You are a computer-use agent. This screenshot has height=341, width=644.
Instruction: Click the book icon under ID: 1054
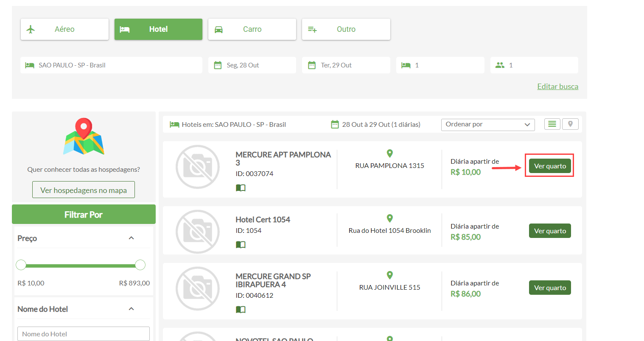pyautogui.click(x=241, y=245)
